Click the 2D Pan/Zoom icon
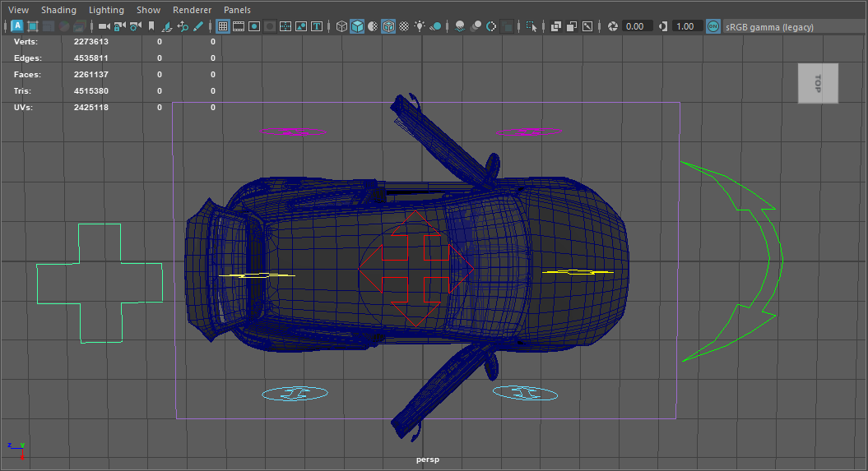868x471 pixels. tap(182, 26)
